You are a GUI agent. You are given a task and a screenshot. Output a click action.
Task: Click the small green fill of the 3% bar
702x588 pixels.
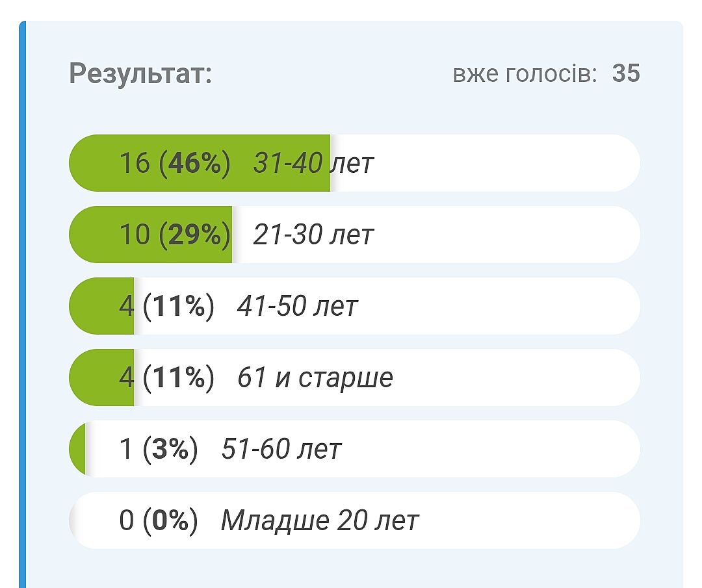(x=78, y=449)
